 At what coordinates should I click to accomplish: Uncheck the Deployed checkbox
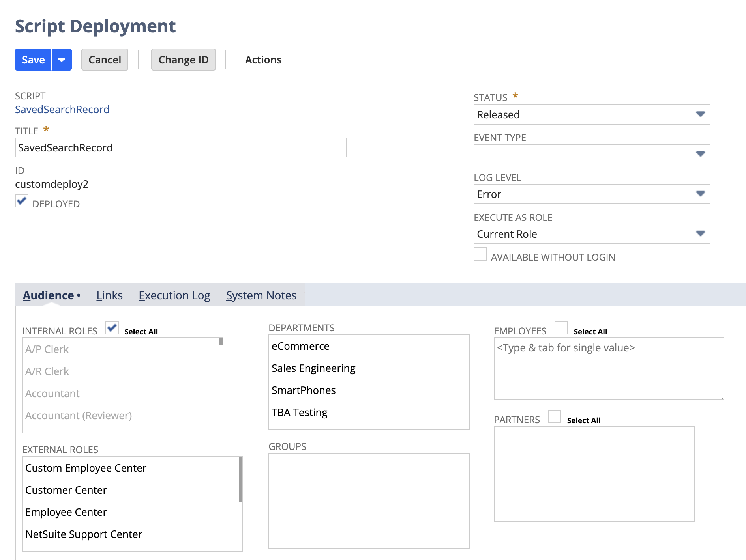click(x=22, y=201)
